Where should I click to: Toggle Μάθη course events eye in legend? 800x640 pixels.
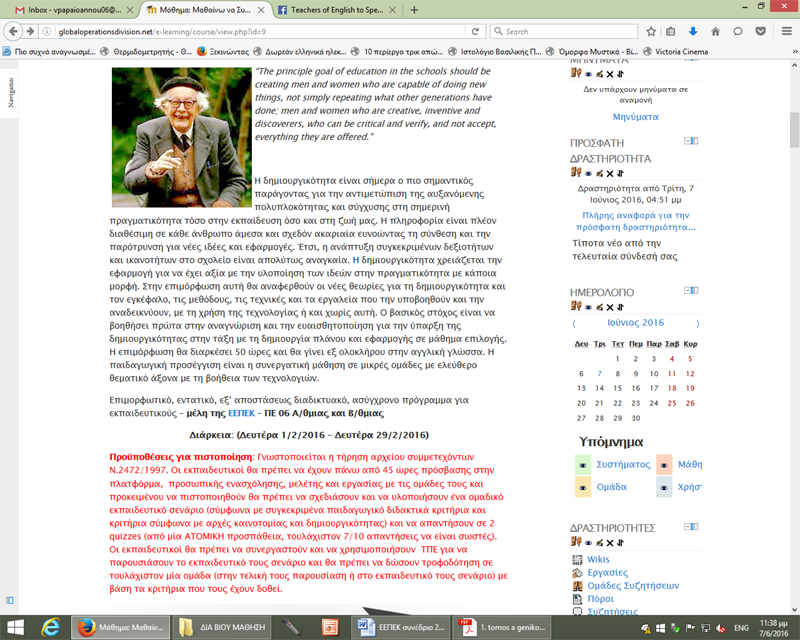point(664,465)
